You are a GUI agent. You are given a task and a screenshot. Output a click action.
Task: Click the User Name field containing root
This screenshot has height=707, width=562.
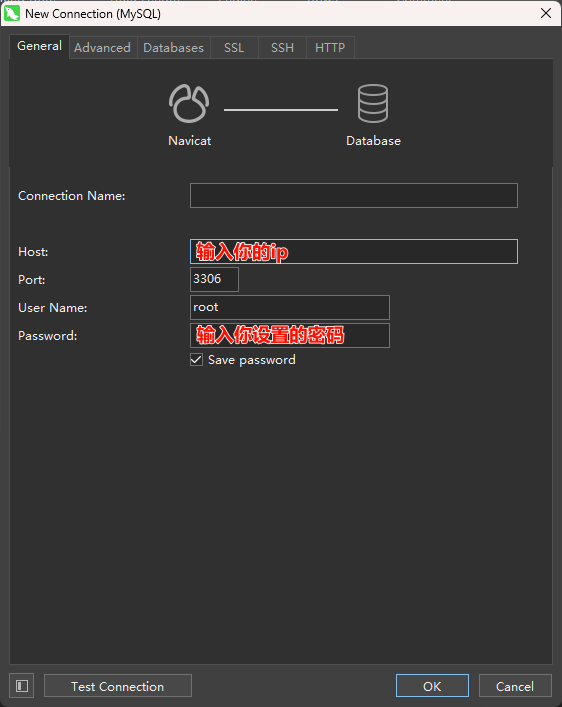290,308
